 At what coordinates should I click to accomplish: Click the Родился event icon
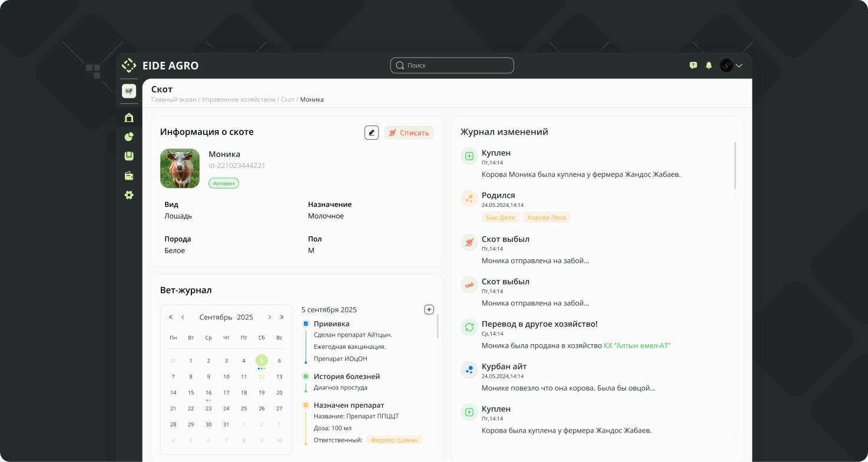[469, 199]
